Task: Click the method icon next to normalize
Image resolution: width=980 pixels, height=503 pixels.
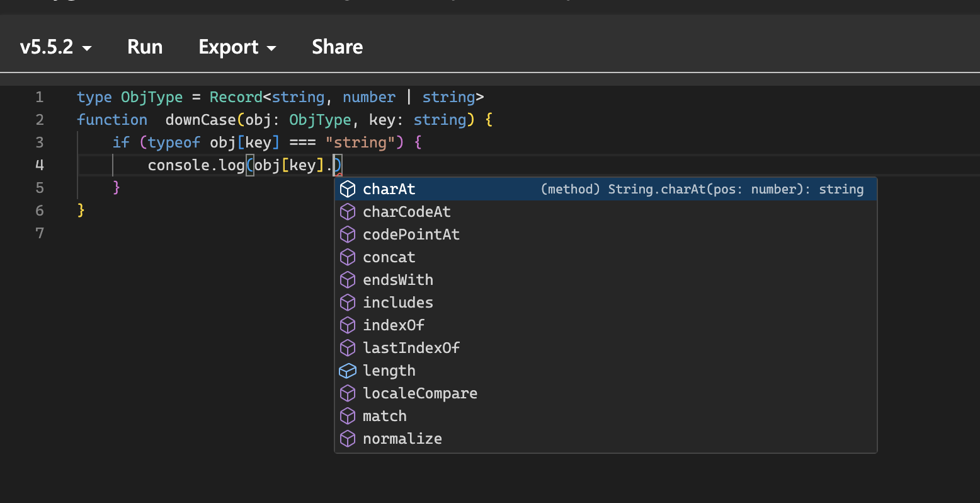Action: 348,438
